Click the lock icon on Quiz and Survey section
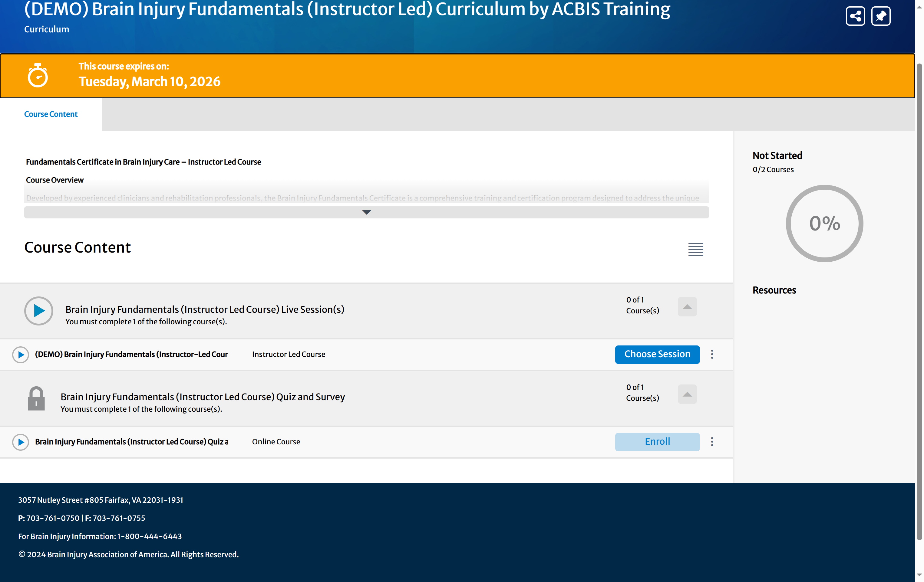Image resolution: width=924 pixels, height=582 pixels. [36, 398]
